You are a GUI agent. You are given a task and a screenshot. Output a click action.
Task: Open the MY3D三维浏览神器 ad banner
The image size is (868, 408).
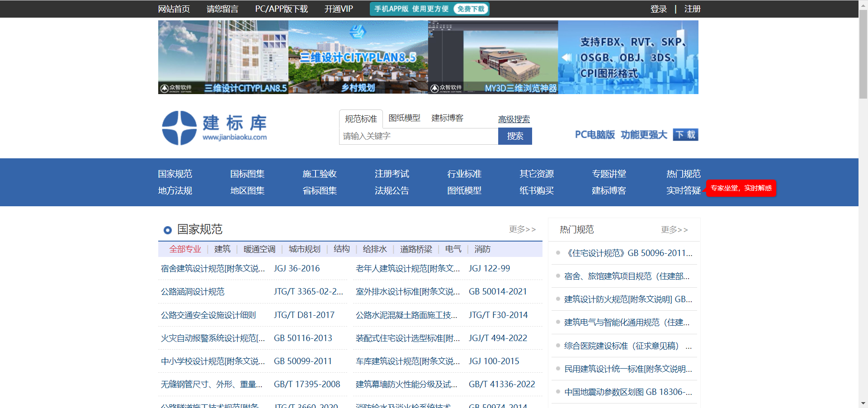(493, 57)
